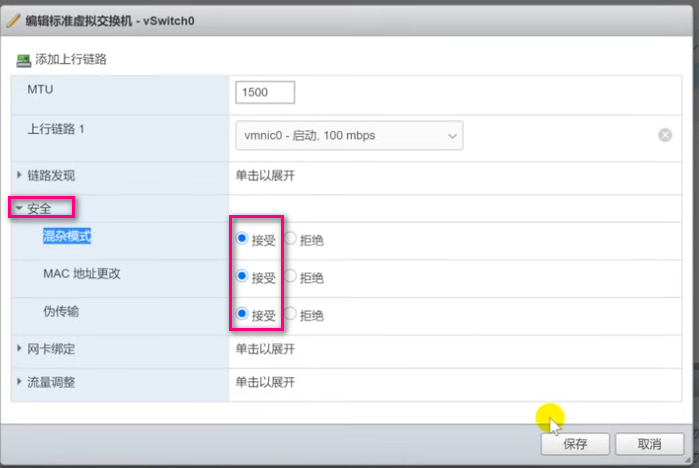Click the 伪传输 label
Image resolution: width=699 pixels, height=468 pixels.
point(61,312)
